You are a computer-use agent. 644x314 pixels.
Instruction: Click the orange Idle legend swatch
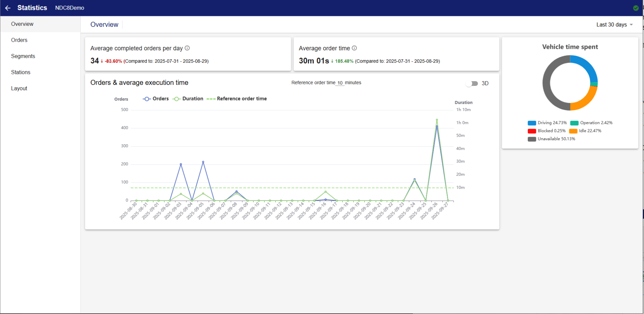[573, 131]
